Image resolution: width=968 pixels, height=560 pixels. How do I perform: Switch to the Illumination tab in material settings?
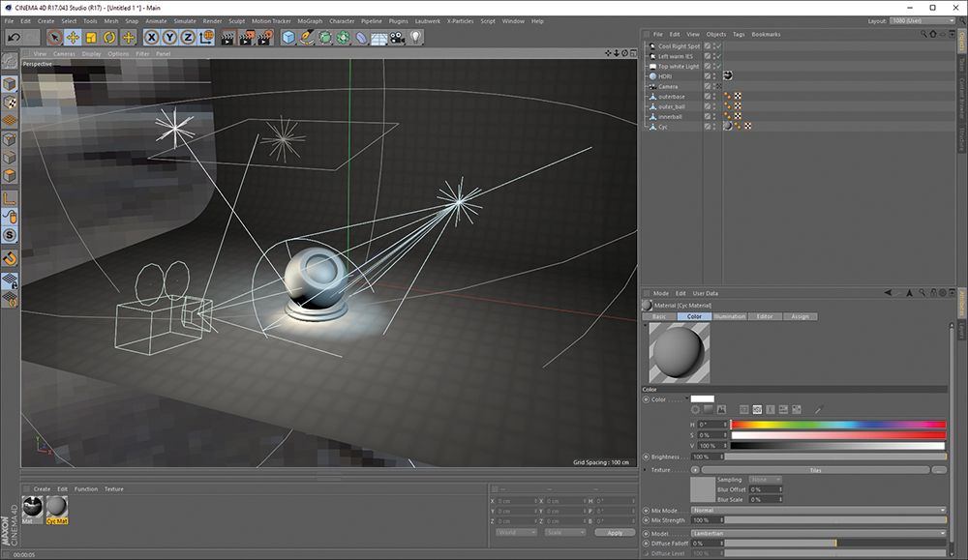coord(730,316)
